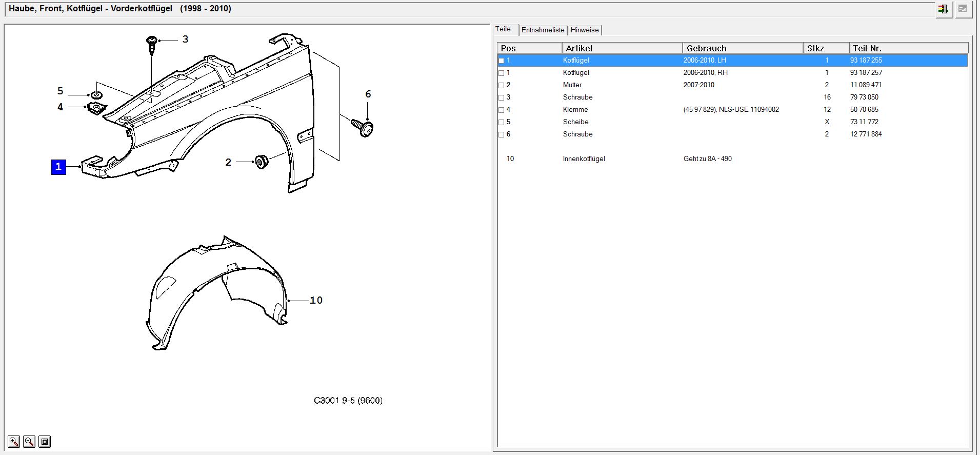The height and width of the screenshot is (455, 980).
Task: Sort by the Gebrauch column header
Action: [x=743, y=48]
